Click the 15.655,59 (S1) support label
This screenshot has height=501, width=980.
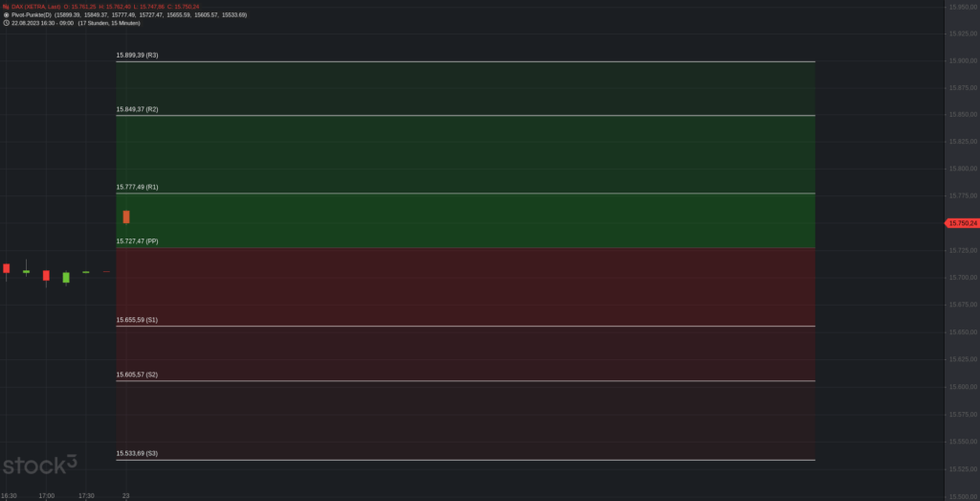(x=137, y=320)
